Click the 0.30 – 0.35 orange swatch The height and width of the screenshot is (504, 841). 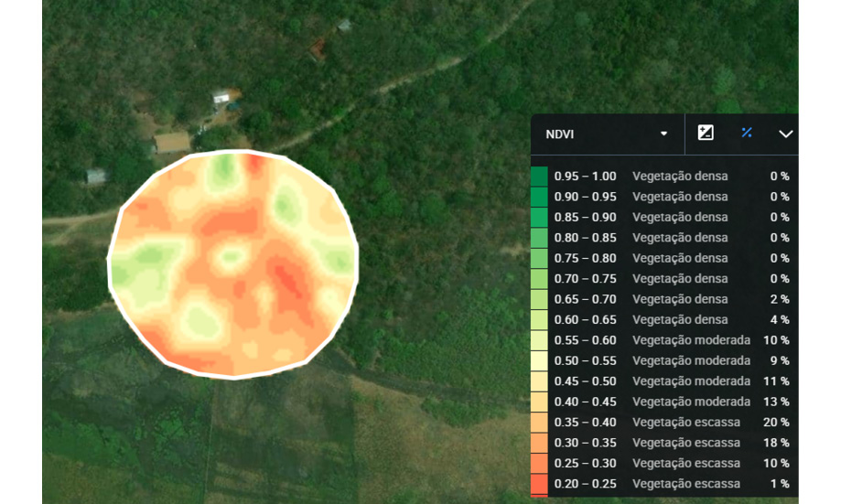coord(540,443)
